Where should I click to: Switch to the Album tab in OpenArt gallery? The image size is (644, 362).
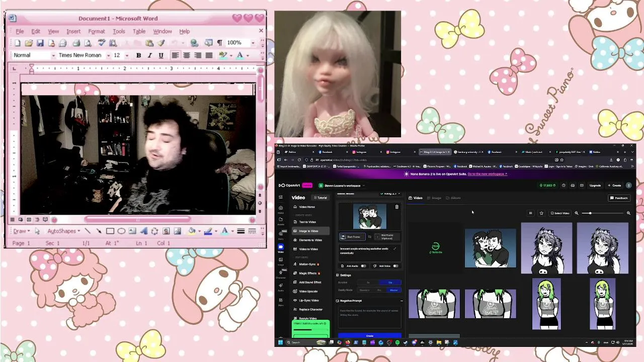point(453,198)
